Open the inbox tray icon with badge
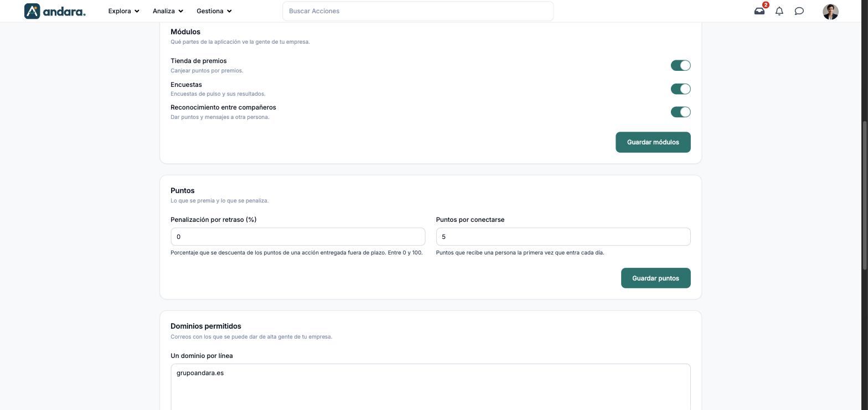This screenshot has height=410, width=868. pos(759,11)
